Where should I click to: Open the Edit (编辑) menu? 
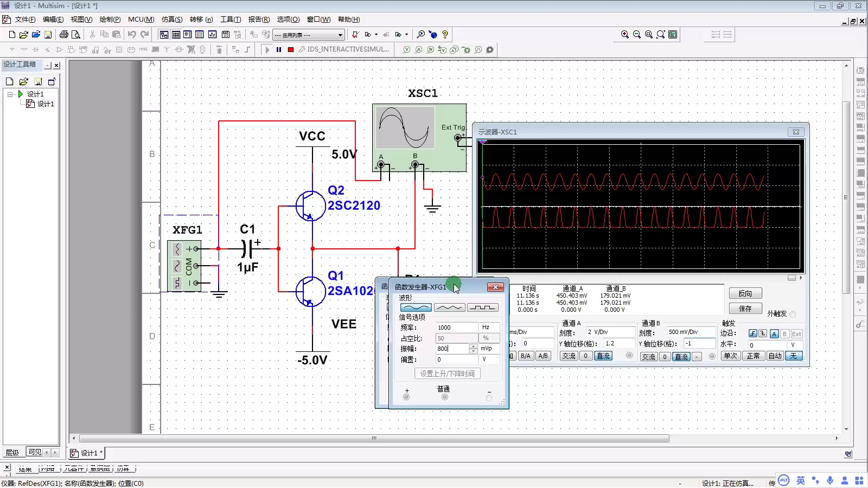point(53,20)
